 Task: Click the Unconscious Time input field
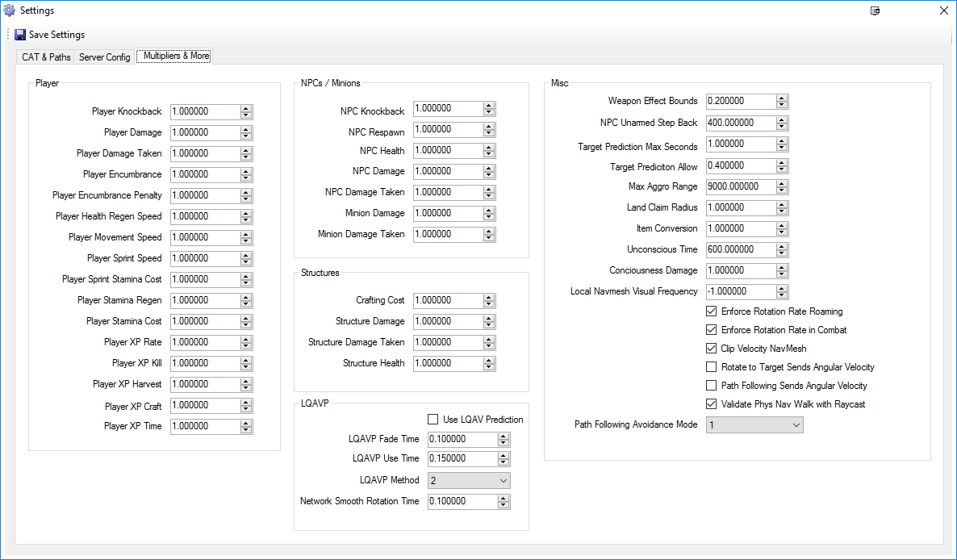click(740, 249)
